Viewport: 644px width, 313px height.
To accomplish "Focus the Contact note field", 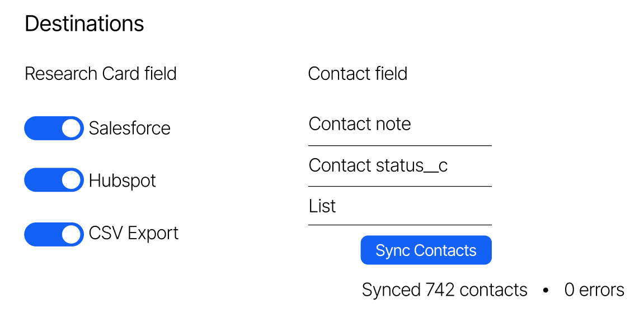I will [x=399, y=124].
